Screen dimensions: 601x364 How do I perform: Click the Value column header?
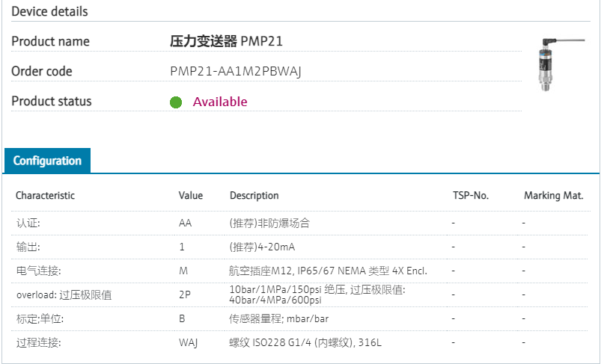(x=190, y=196)
